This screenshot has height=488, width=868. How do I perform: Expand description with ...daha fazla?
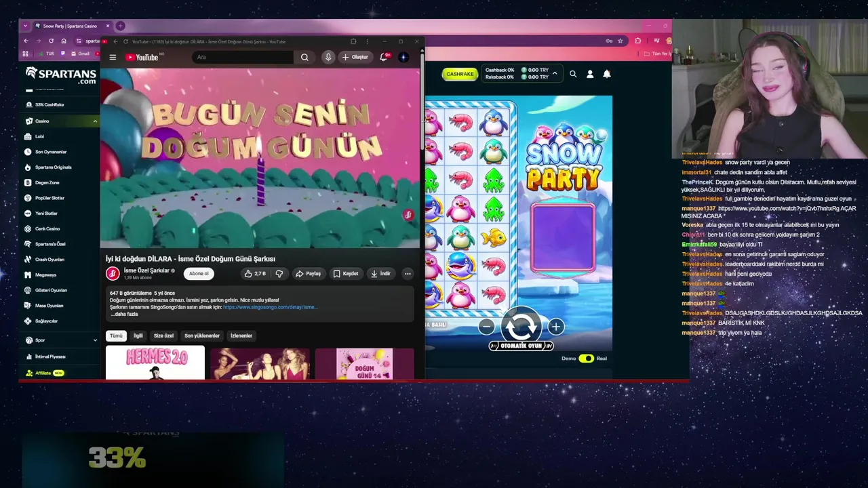(x=125, y=314)
